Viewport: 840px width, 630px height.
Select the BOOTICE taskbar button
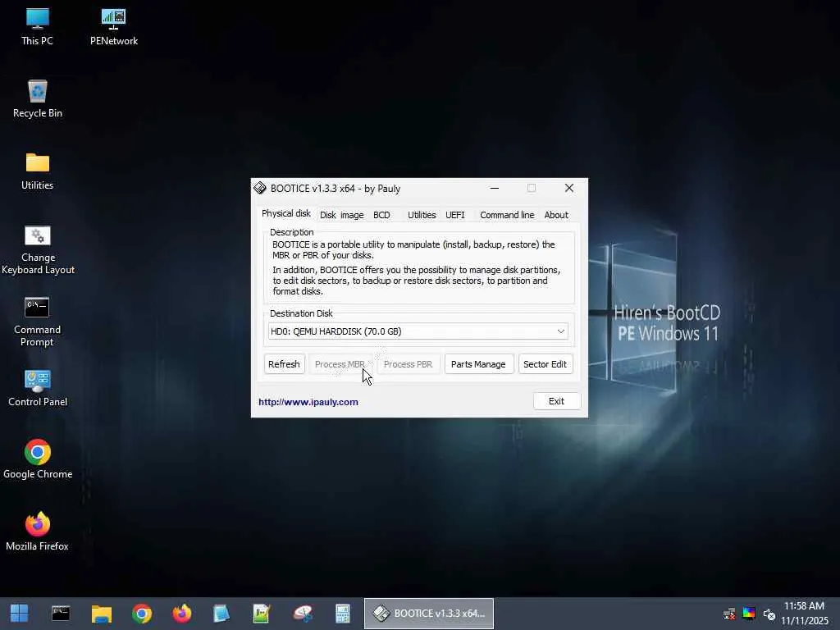[x=429, y=614]
